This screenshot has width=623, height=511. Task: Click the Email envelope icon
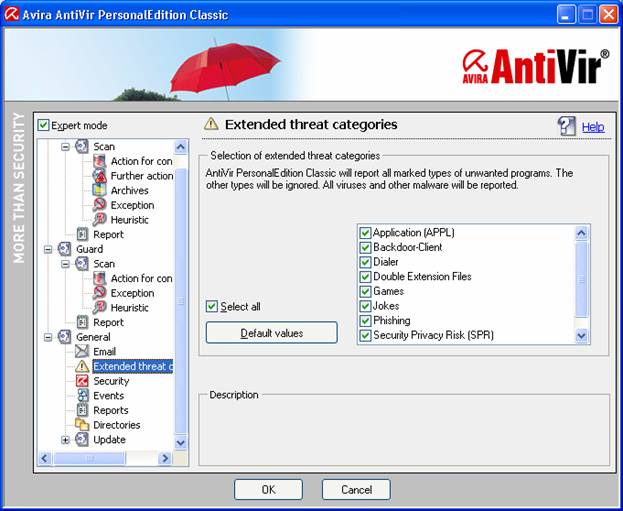(x=82, y=352)
